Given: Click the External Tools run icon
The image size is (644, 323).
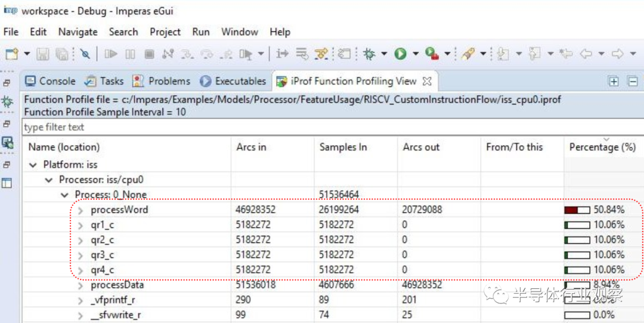Looking at the screenshot, I should (x=432, y=54).
